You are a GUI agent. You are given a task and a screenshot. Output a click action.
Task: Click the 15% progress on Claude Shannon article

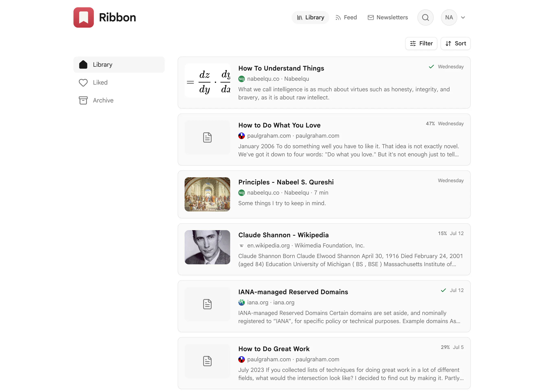pos(442,233)
